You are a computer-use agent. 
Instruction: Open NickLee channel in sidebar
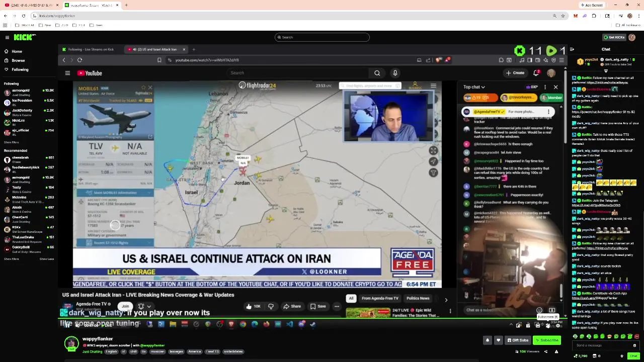pyautogui.click(x=28, y=123)
